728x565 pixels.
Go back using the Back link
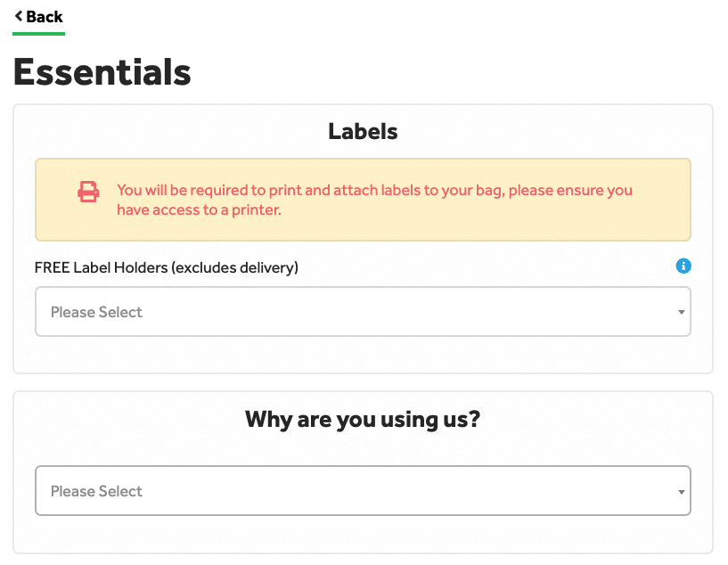click(38, 17)
